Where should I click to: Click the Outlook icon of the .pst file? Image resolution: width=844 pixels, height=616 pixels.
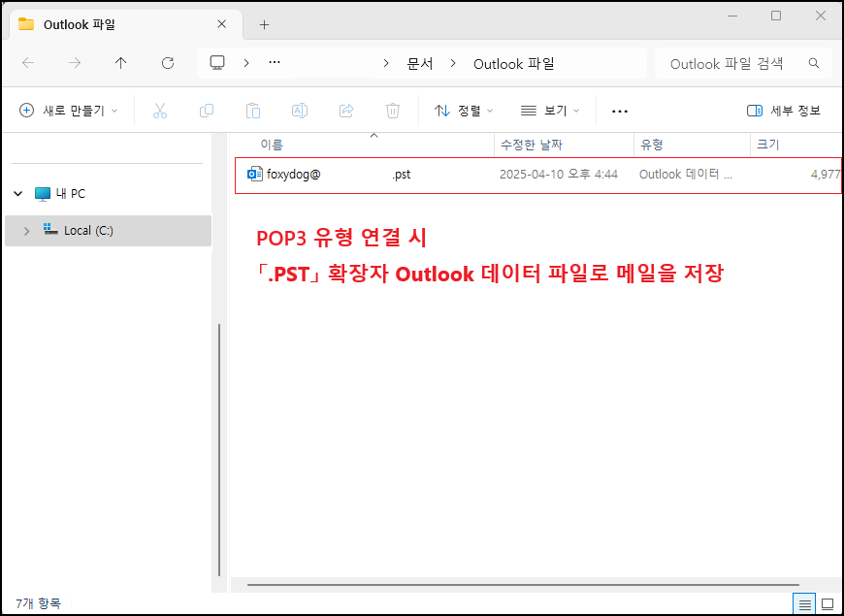[x=254, y=175]
